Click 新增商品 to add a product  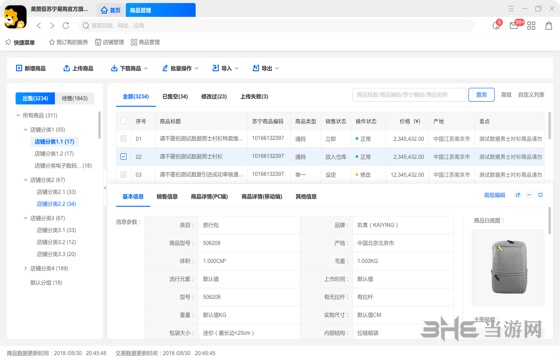click(31, 68)
